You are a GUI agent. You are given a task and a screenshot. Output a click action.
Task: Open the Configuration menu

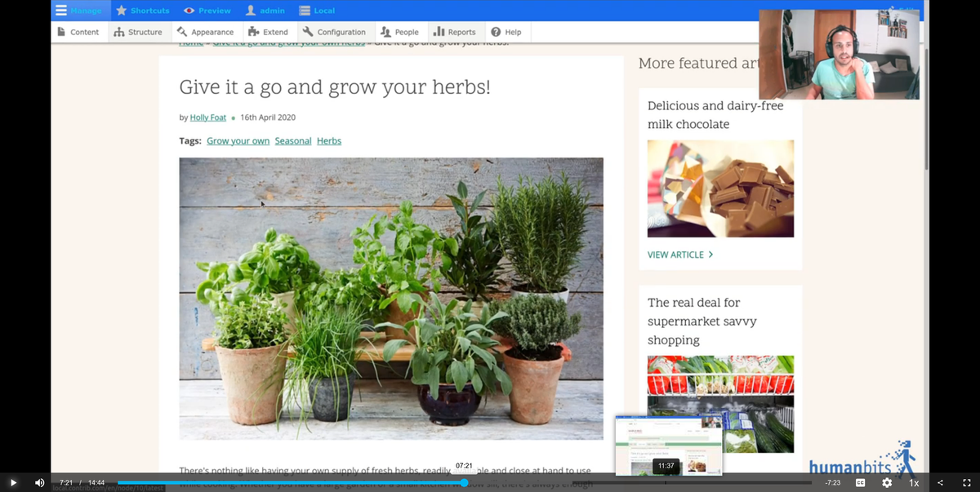click(x=334, y=32)
